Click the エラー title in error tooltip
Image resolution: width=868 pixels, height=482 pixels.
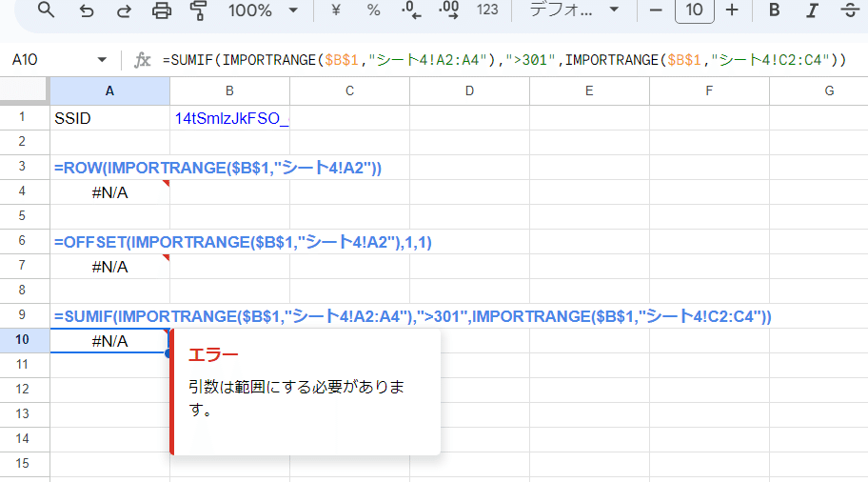click(213, 354)
